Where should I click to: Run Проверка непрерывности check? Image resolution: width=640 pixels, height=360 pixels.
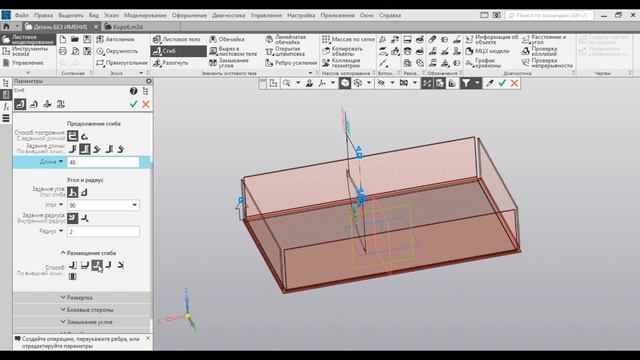(x=547, y=63)
